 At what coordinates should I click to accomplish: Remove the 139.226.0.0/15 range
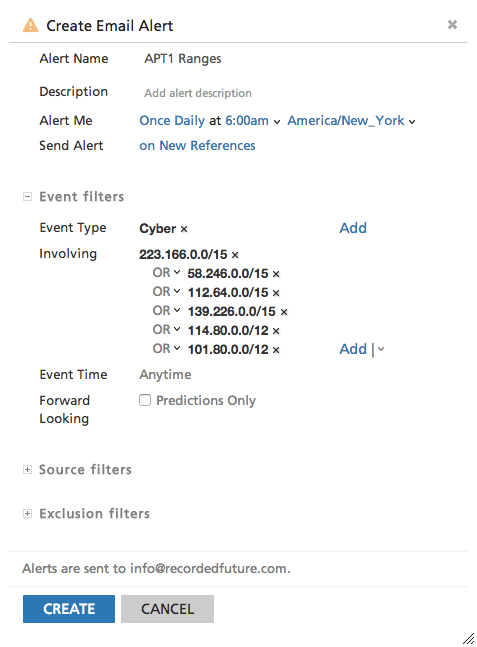pos(284,312)
